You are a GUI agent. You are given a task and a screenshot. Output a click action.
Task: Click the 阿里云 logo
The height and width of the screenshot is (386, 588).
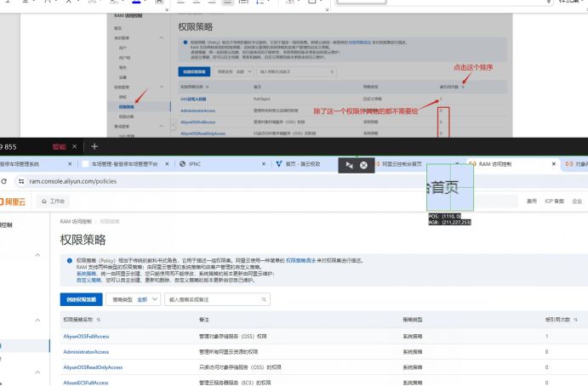point(13,202)
